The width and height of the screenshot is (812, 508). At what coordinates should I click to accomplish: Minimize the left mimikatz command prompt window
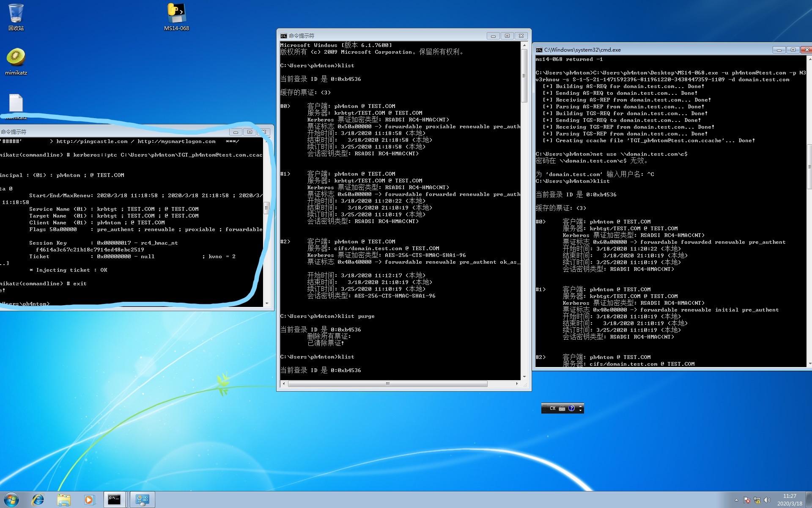pos(236,132)
